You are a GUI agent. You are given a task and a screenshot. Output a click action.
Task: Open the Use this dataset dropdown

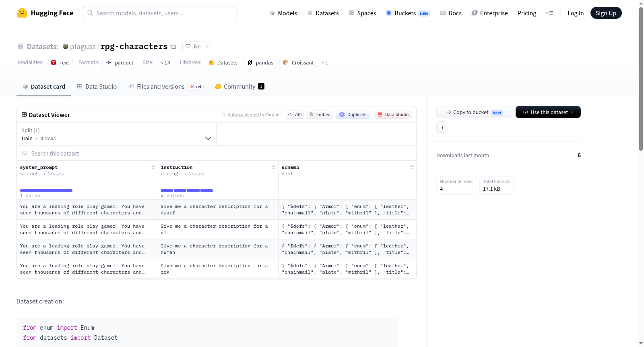tap(548, 112)
